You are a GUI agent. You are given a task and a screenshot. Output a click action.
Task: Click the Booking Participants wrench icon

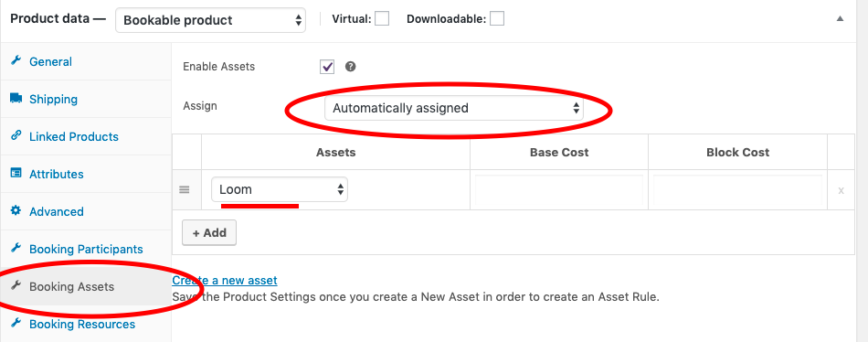pos(16,249)
